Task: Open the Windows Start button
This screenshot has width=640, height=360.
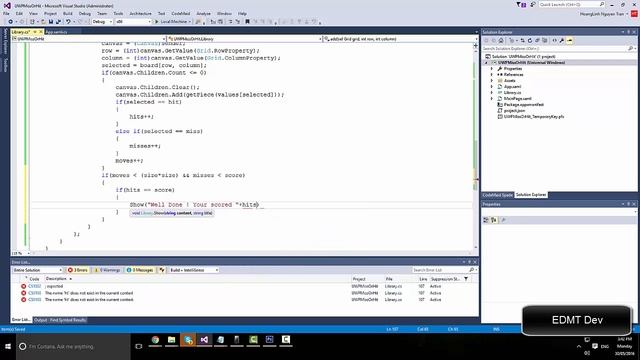Action: (x=8, y=347)
